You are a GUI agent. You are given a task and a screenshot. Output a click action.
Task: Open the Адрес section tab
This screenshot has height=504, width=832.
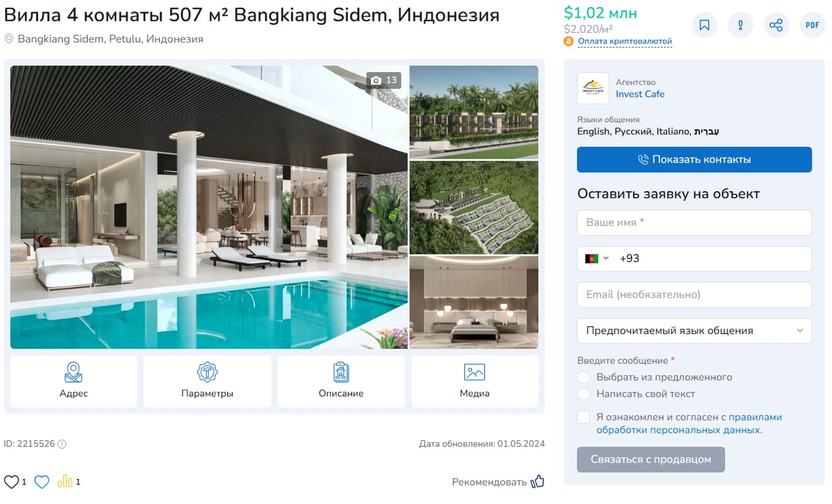pos(74,381)
